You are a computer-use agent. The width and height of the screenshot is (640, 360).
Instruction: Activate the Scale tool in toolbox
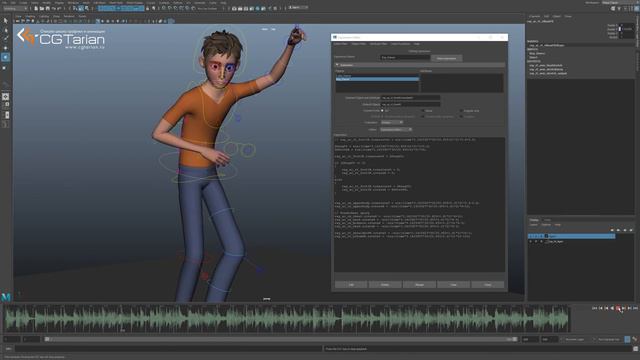click(x=5, y=67)
